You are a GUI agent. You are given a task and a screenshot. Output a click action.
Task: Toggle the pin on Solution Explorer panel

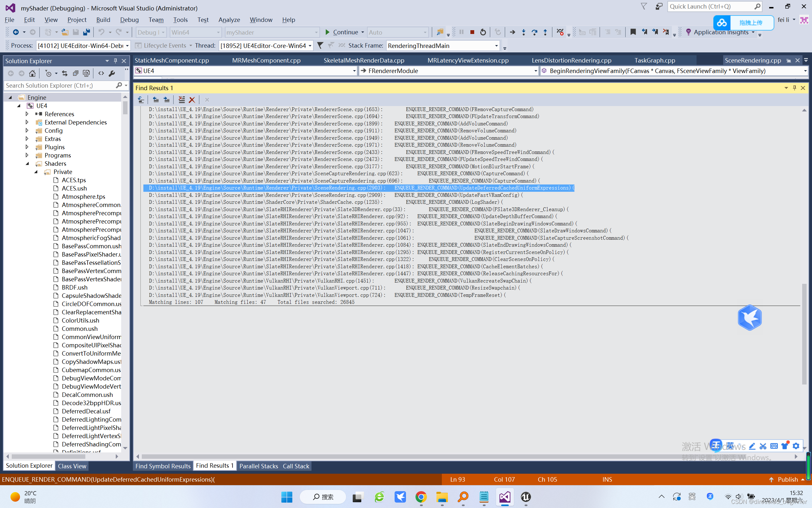(115, 61)
